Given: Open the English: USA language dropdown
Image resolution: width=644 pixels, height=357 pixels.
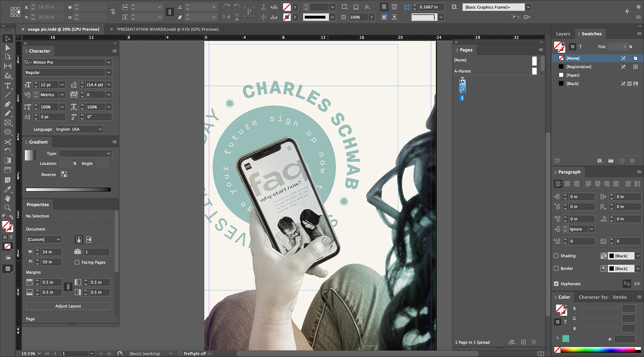Looking at the screenshot, I should (79, 129).
